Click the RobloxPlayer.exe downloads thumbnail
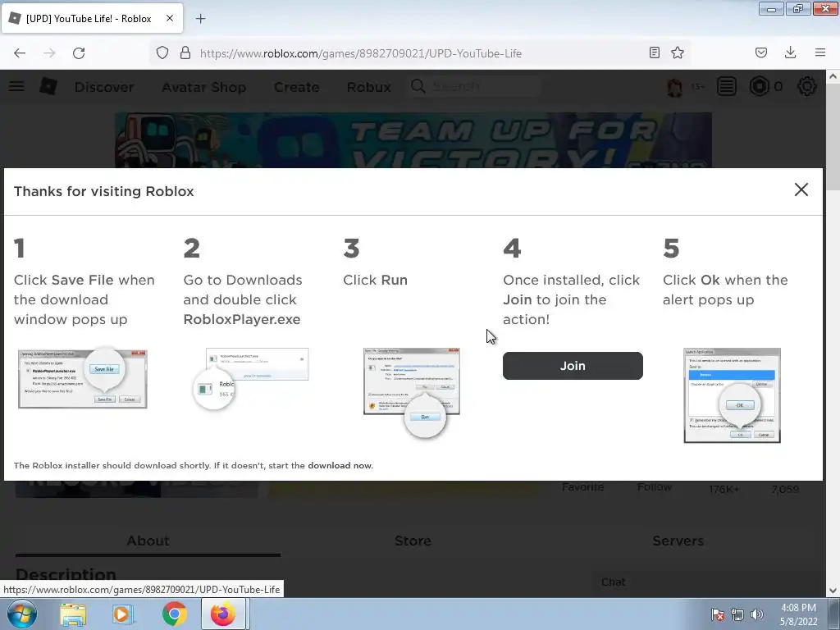 251,378
